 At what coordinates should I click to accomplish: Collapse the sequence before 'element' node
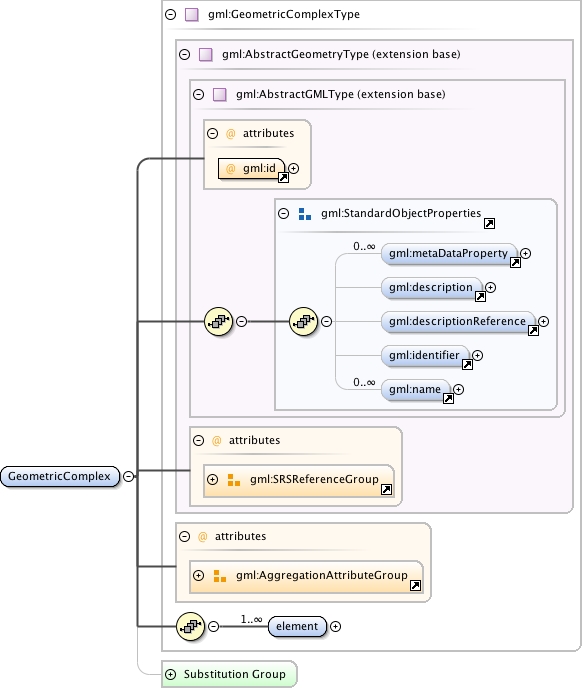213,627
